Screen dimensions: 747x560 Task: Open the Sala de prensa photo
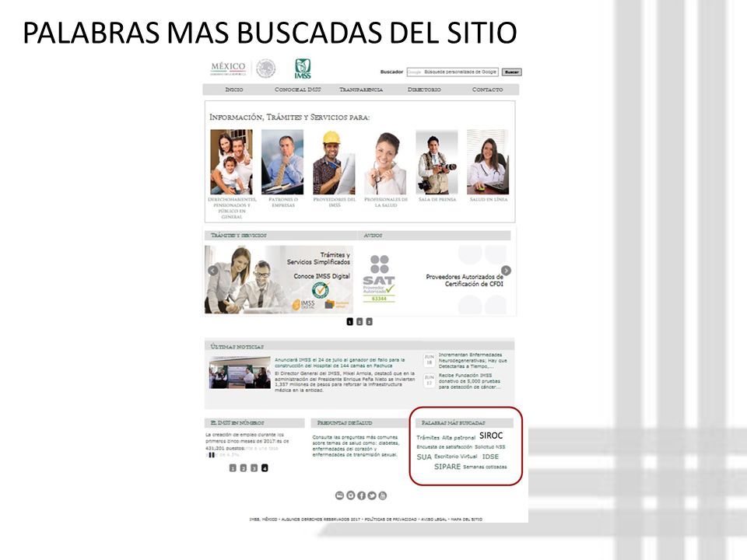point(437,162)
